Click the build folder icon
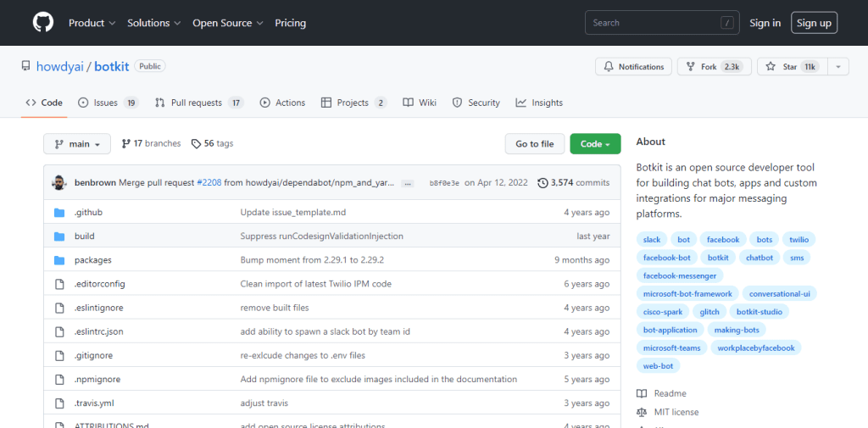This screenshot has width=868, height=428. click(x=60, y=236)
